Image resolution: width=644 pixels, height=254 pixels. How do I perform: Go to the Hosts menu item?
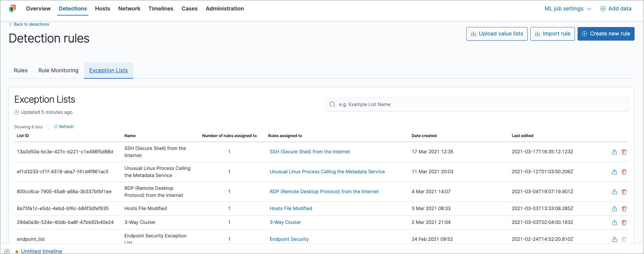point(103,9)
